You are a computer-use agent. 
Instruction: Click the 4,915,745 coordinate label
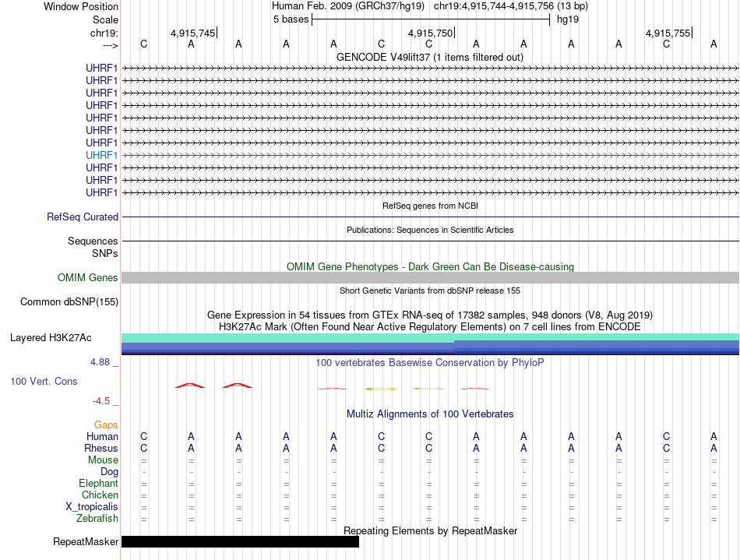(192, 33)
